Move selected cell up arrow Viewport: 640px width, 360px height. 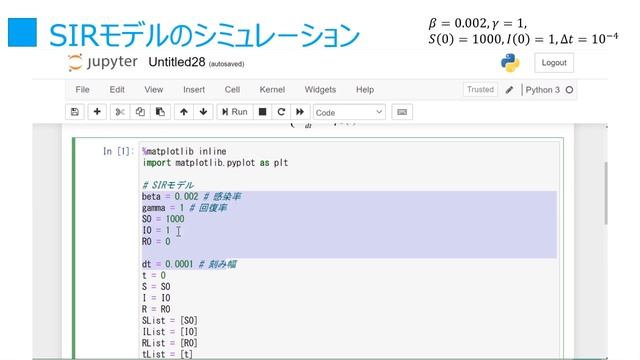[x=184, y=112]
